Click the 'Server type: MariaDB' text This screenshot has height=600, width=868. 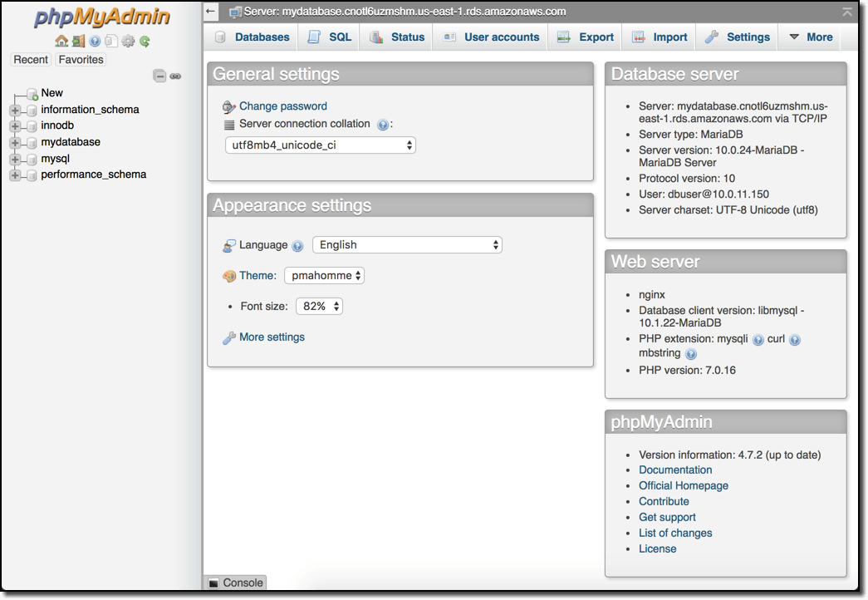690,134
